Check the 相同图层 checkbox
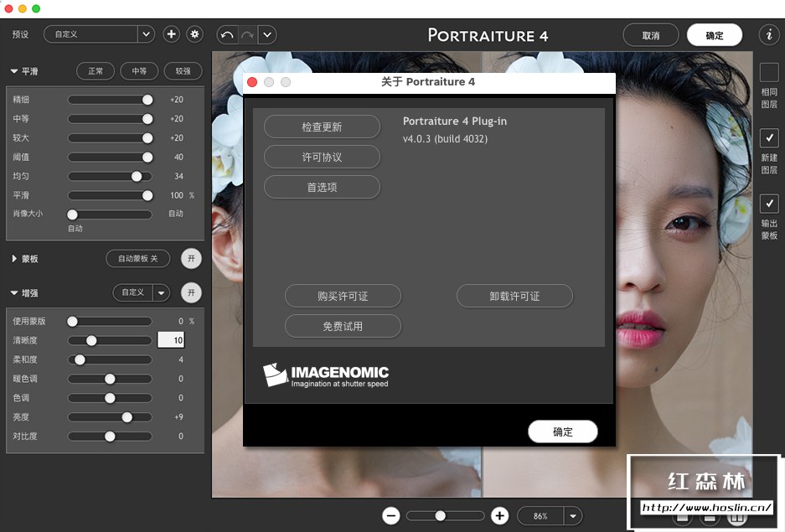The width and height of the screenshot is (785, 532). 769,73
